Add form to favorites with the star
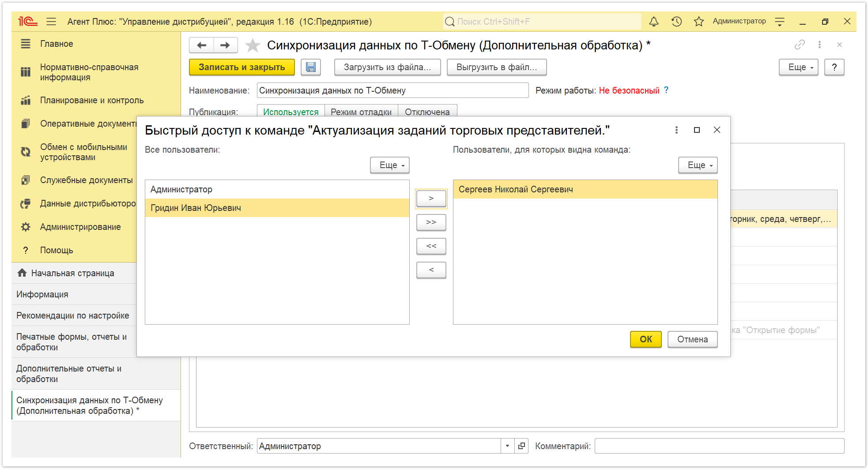This screenshot has width=868, height=469. [253, 45]
